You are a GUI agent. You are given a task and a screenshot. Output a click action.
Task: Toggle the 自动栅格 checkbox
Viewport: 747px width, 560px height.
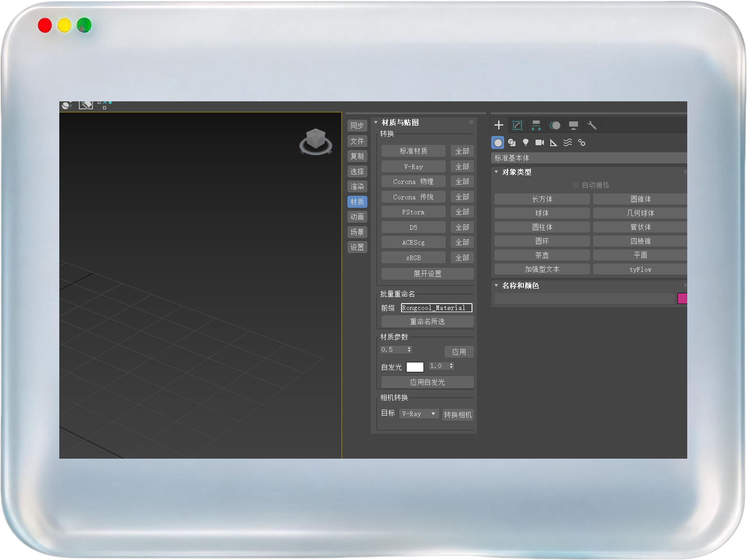click(x=576, y=185)
